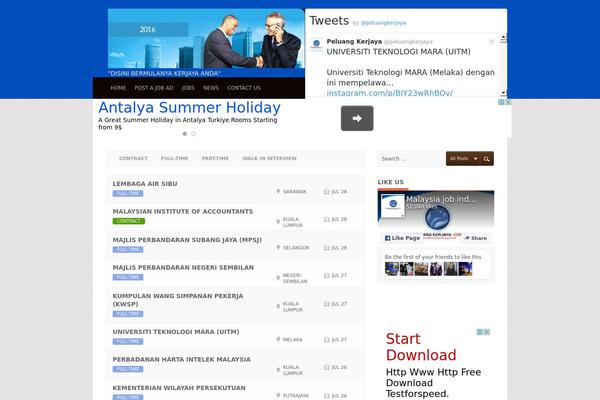Screen dimensions: 600x400
Task: Click first friend photo in Like box
Action: point(391,269)
